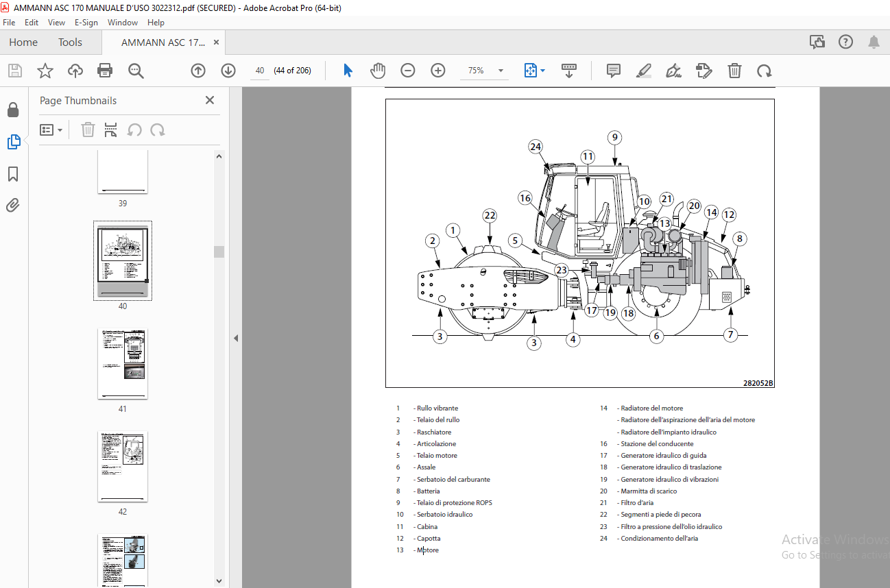Open the Sign document pen icon

pos(674,71)
